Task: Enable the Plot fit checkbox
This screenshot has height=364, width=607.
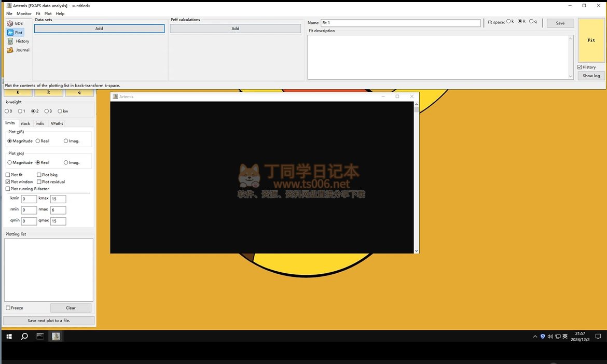Action: pyautogui.click(x=8, y=175)
